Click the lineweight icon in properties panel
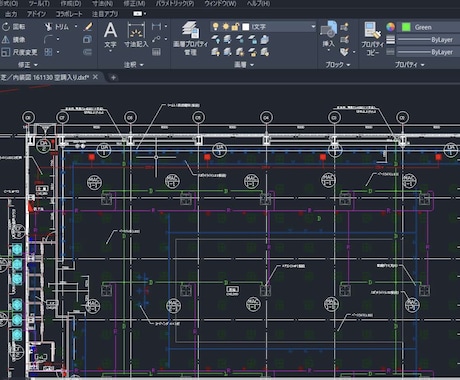Image resolution: width=460 pixels, height=380 pixels. point(390,40)
